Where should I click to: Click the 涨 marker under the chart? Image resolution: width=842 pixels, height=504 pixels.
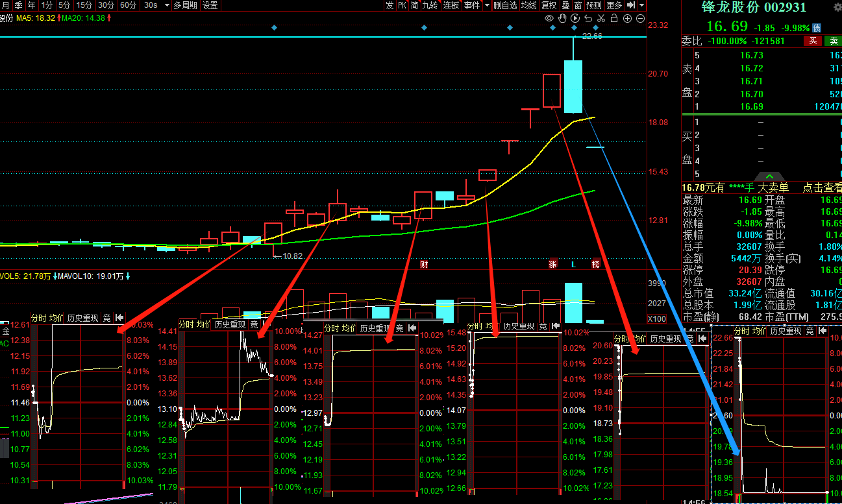coord(553,264)
